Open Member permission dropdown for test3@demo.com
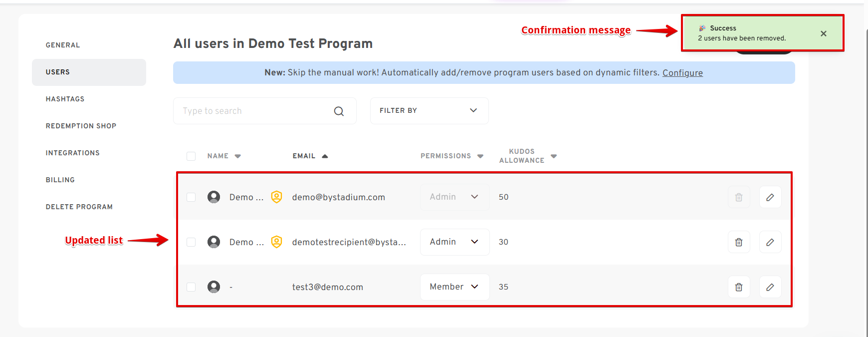Image resolution: width=868 pixels, height=337 pixels. [x=454, y=287]
